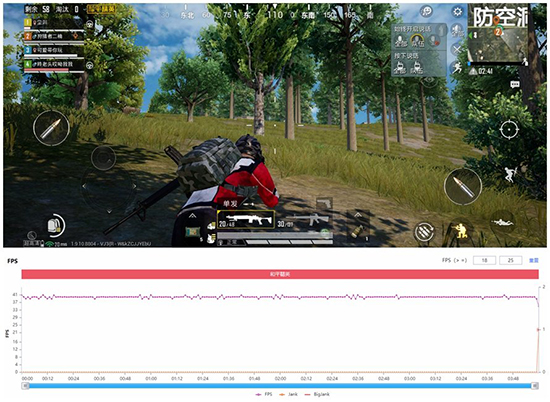The height and width of the screenshot is (402, 550).
Task: Open the minimap
Action: pos(498,34)
